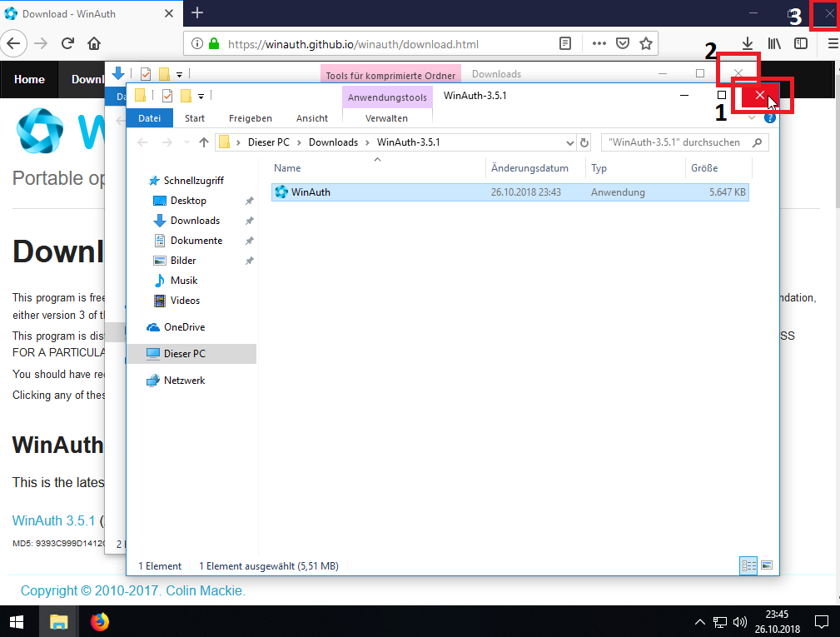The width and height of the screenshot is (840, 637).
Task: Show hidden system tray icons
Action: pos(700,622)
